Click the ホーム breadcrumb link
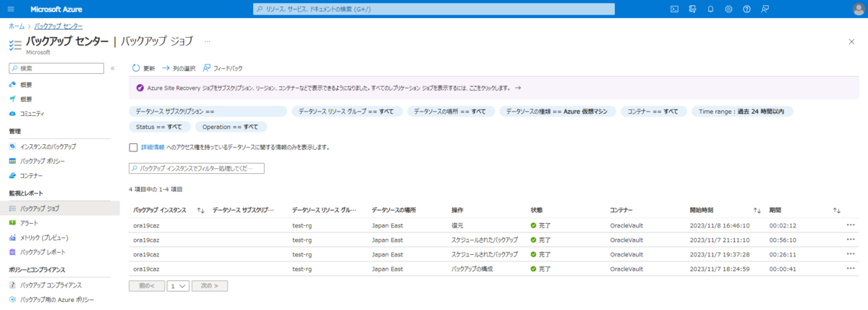Screen dimensions: 868x310 16,26
